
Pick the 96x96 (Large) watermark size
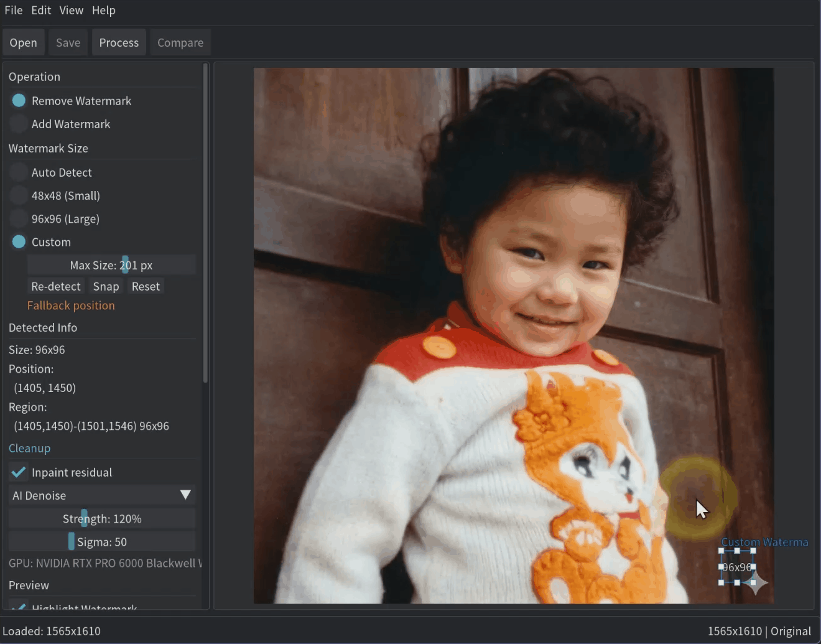tap(19, 219)
